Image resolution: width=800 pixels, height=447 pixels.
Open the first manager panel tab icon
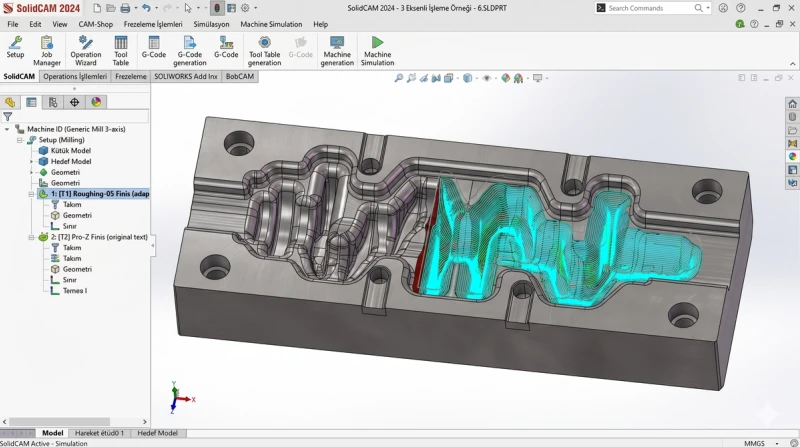(x=10, y=102)
